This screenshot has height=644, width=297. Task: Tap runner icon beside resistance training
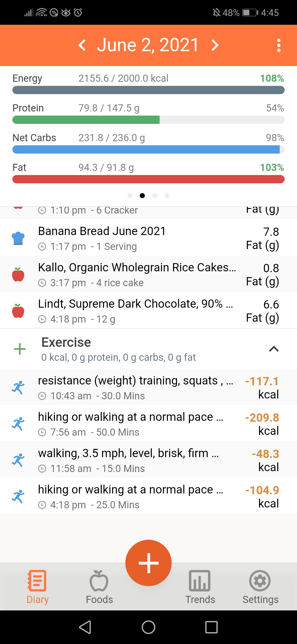[x=18, y=388]
